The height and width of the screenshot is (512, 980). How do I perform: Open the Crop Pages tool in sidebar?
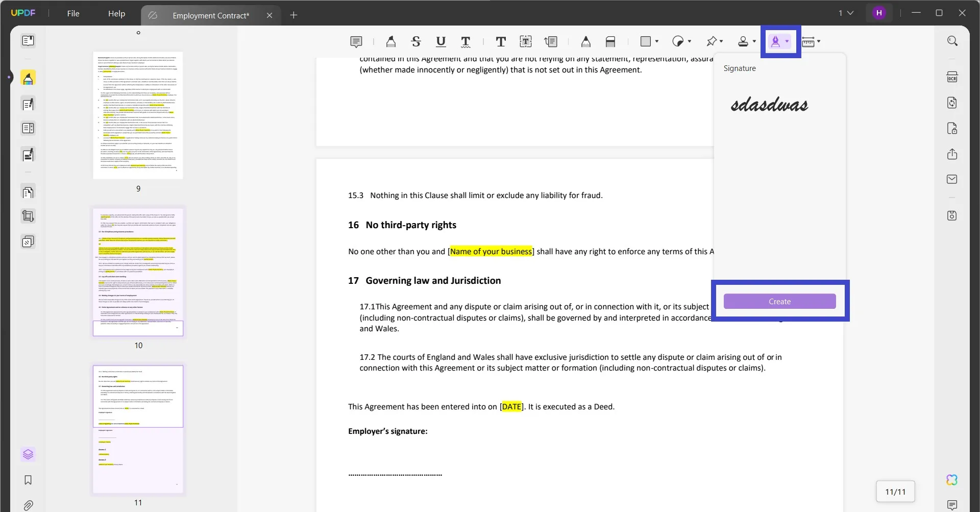(x=28, y=216)
